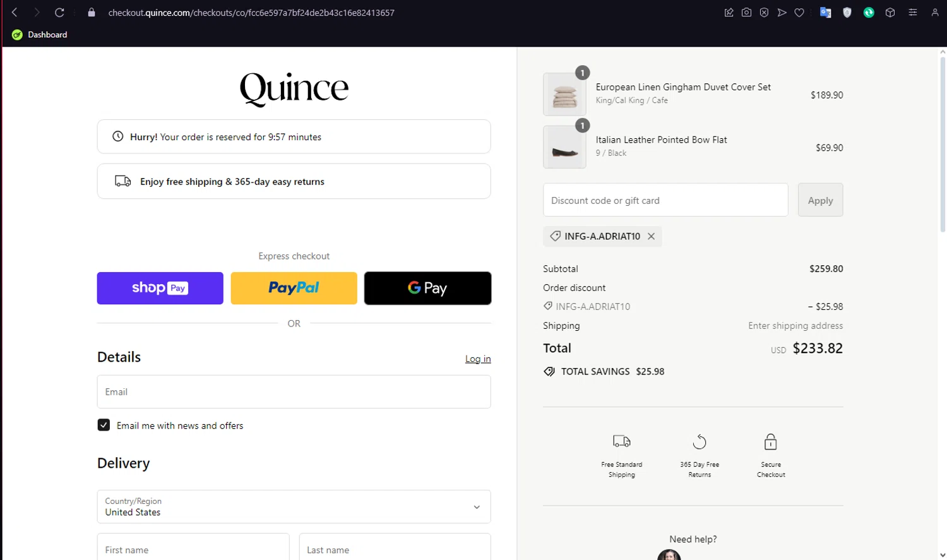Image resolution: width=947 pixels, height=560 pixels.
Task: Click the URL in the address bar
Action: point(251,13)
